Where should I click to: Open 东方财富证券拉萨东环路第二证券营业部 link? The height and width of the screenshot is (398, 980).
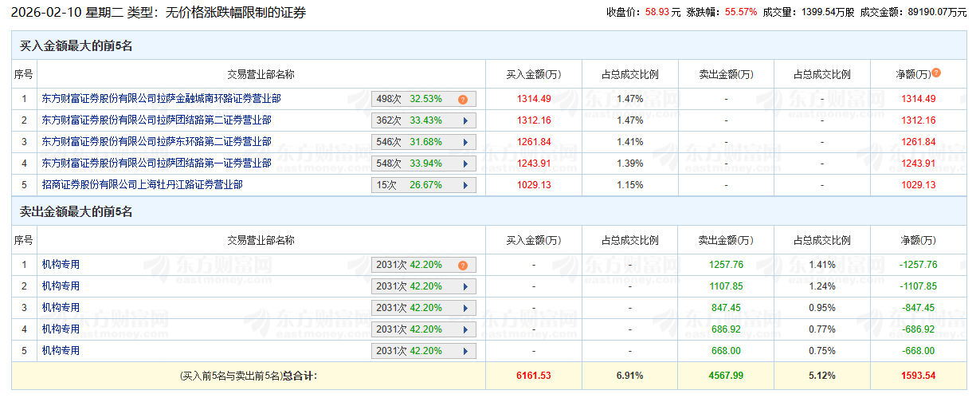tap(156, 142)
